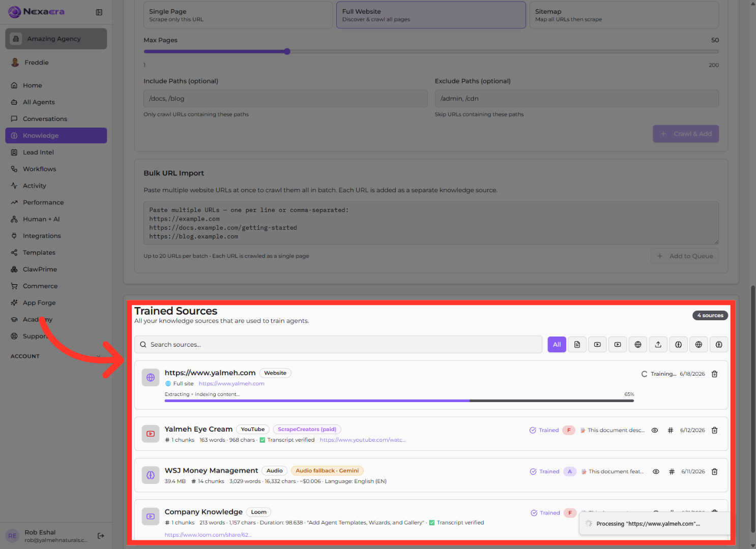756x549 pixels.
Task: Collapse the sidebar with the panel icon
Action: pyautogui.click(x=99, y=12)
